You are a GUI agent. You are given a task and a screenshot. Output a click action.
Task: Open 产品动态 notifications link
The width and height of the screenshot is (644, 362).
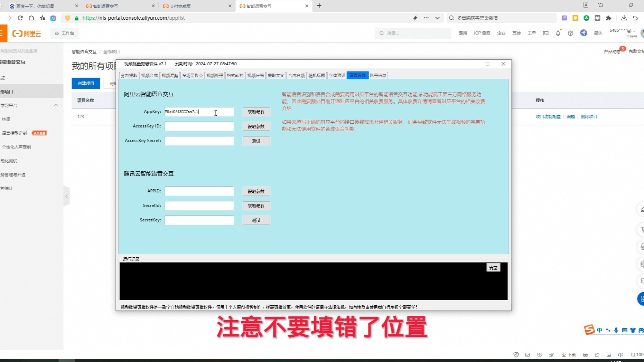click(612, 51)
